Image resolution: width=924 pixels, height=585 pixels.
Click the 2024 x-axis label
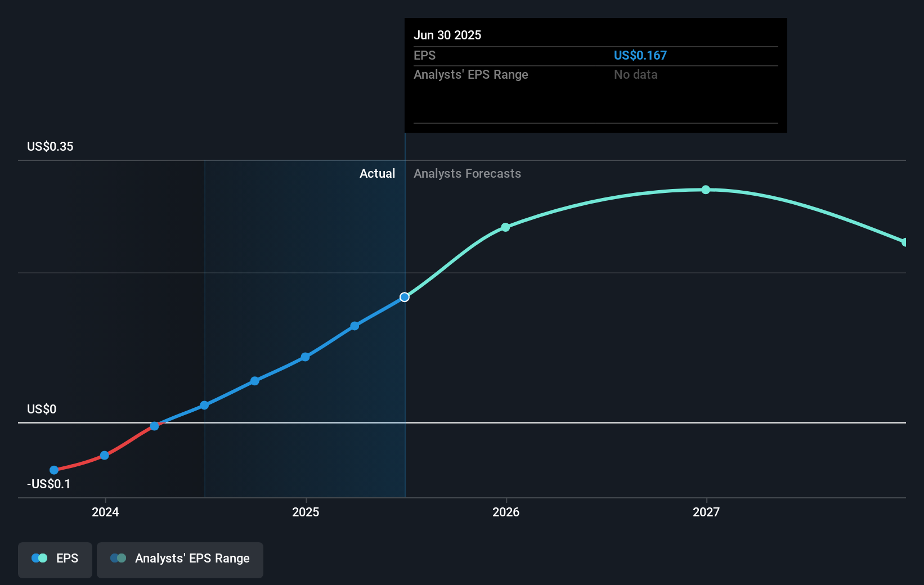point(105,512)
